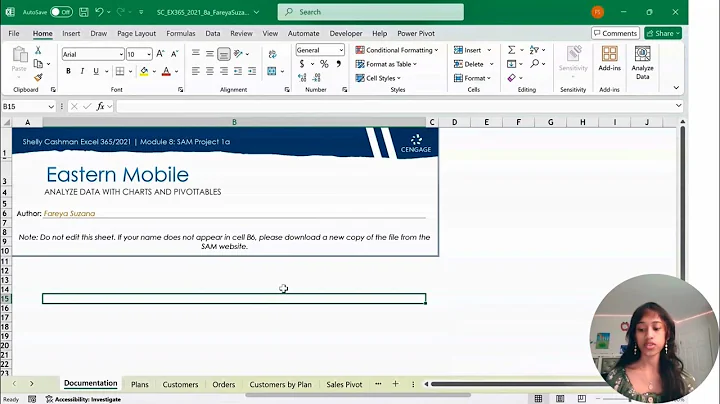Decrease font size with the smaller A icon
This screenshot has height=404, width=720.
coord(174,54)
